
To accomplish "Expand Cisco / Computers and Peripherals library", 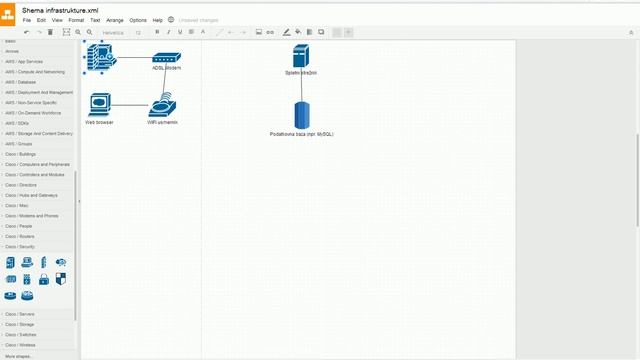I will click(38, 164).
